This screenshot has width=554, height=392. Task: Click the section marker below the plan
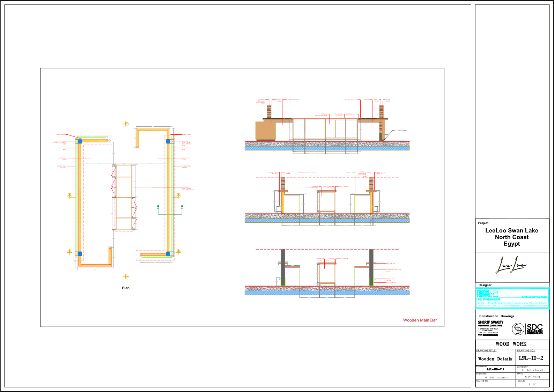point(126,276)
